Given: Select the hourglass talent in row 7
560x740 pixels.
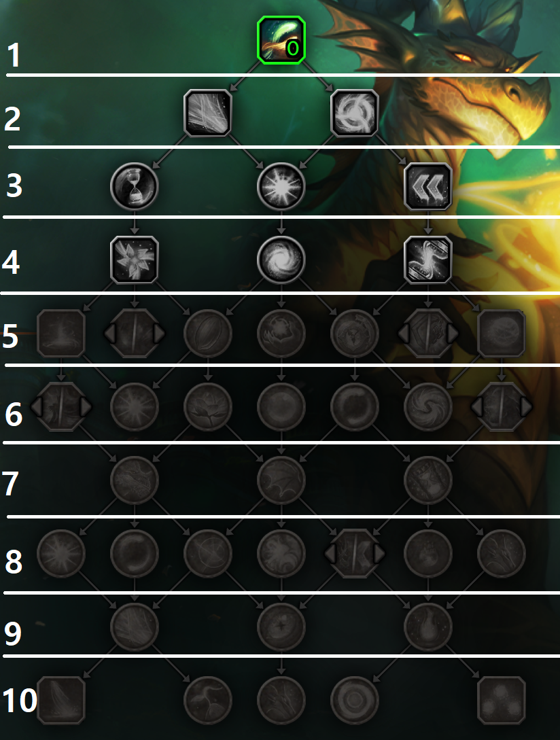Looking at the screenshot, I should click(x=427, y=480).
